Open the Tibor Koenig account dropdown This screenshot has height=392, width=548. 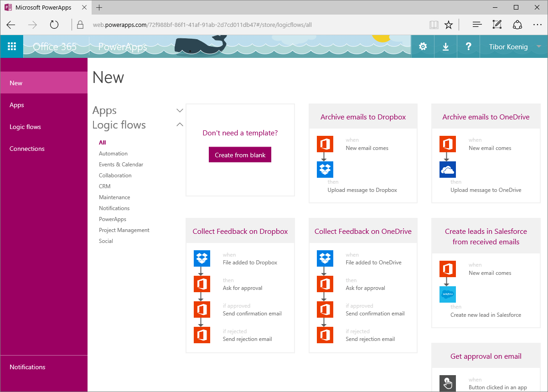tap(514, 46)
